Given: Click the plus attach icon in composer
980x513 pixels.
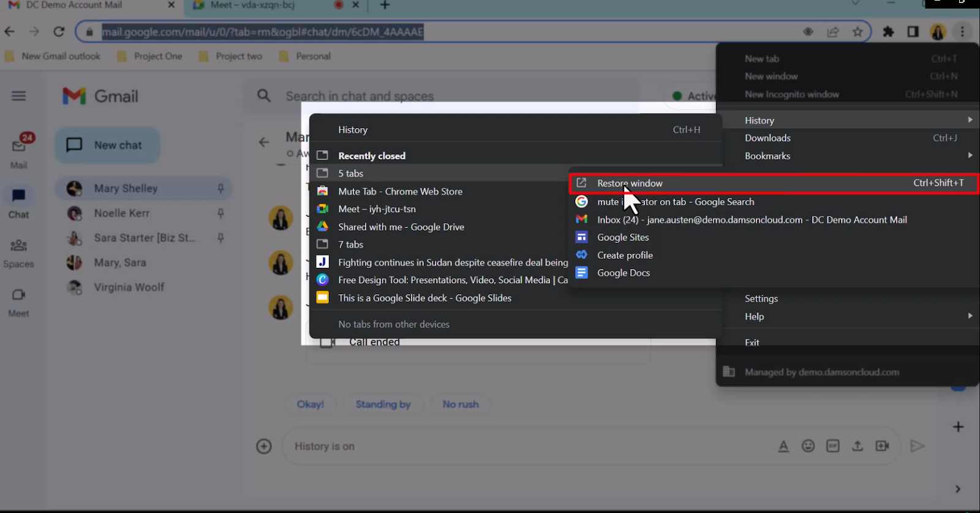Looking at the screenshot, I should pyautogui.click(x=263, y=446).
